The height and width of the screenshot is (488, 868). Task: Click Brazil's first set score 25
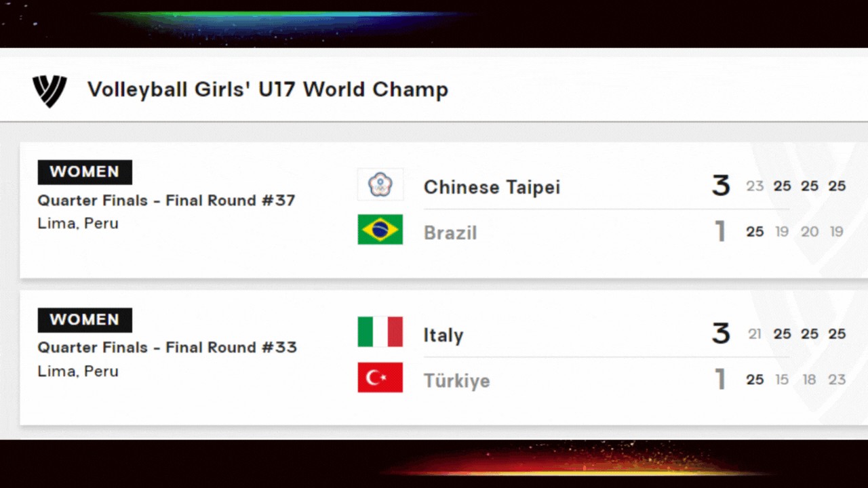click(755, 232)
